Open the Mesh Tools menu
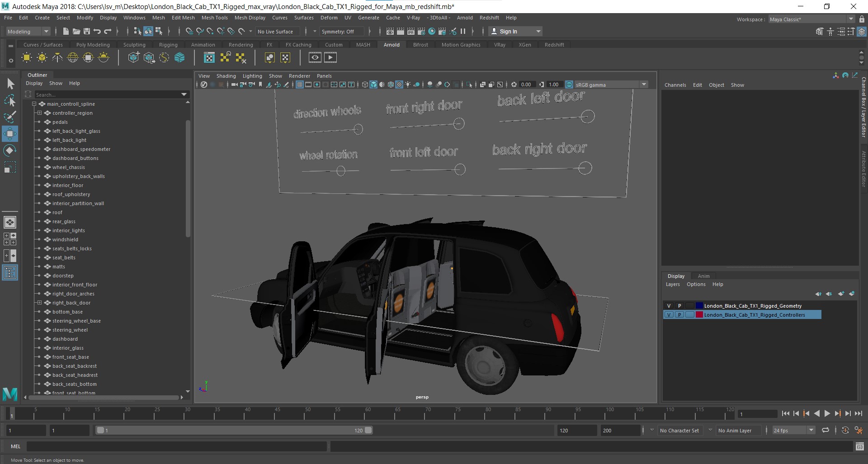The image size is (868, 464). click(214, 18)
